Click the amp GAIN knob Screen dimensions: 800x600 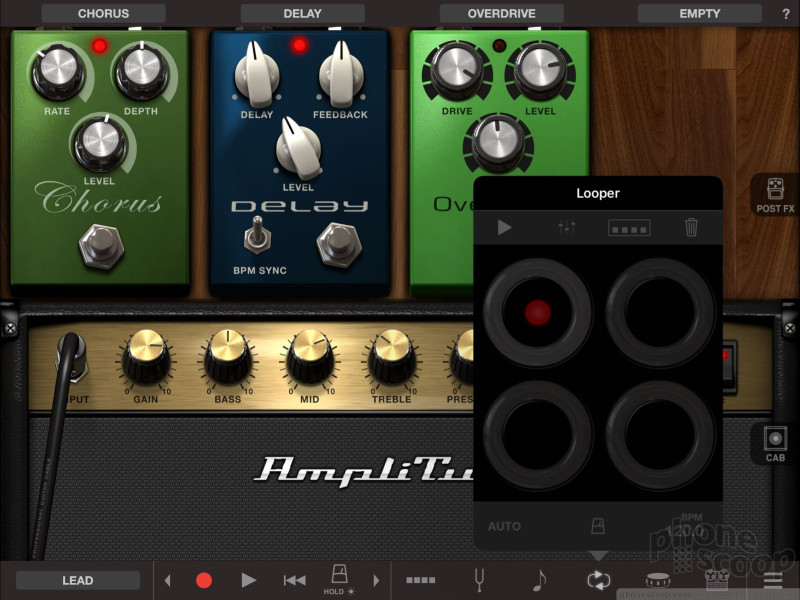click(x=146, y=357)
